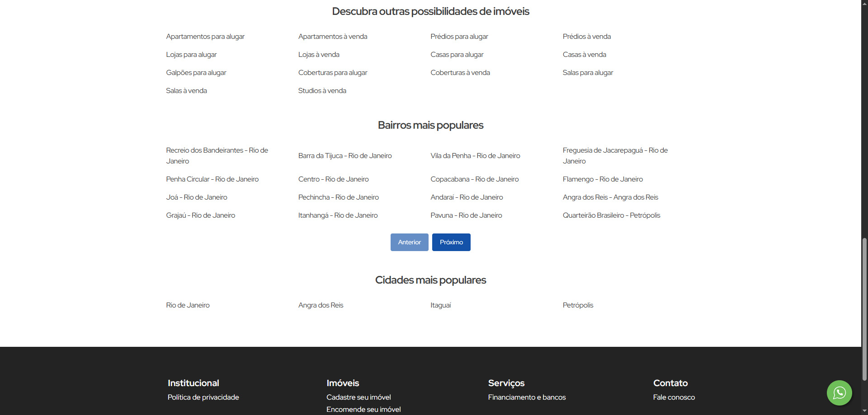Open Apartamentos à venda link
The height and width of the screenshot is (415, 868).
(x=332, y=37)
